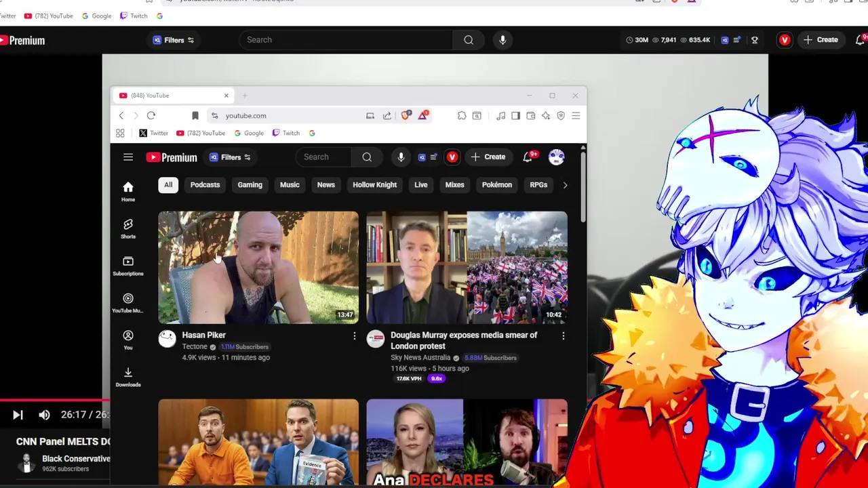Open Tectone channel link under Hasan Piker
Viewport: 868px width, 488px height.
(195, 347)
